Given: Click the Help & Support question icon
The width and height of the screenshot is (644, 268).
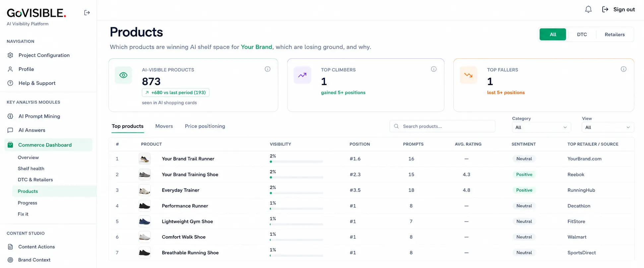Looking at the screenshot, I should coord(10,83).
